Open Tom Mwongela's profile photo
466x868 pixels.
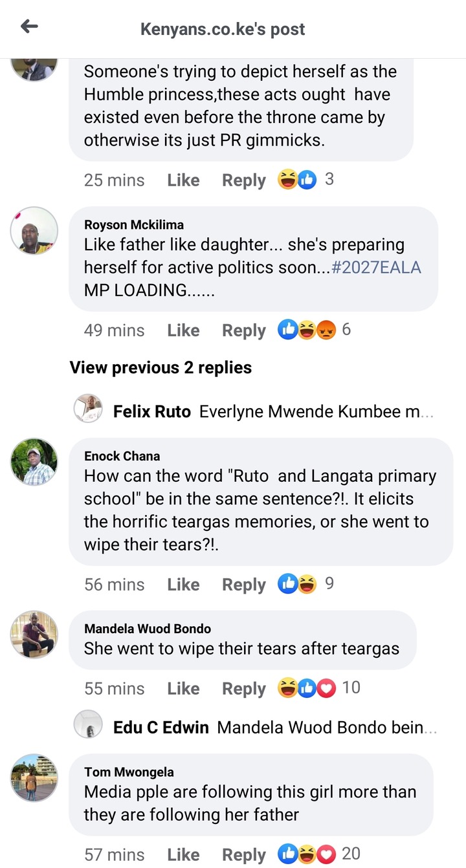tap(34, 777)
